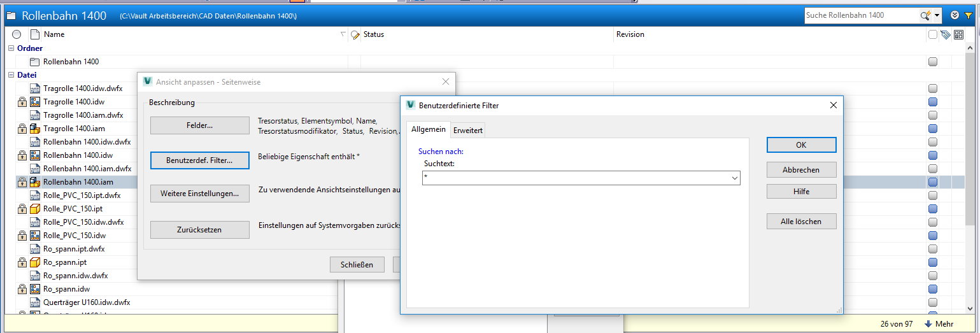Click lock icon of Rollenbahn 1400.idw

(22, 155)
